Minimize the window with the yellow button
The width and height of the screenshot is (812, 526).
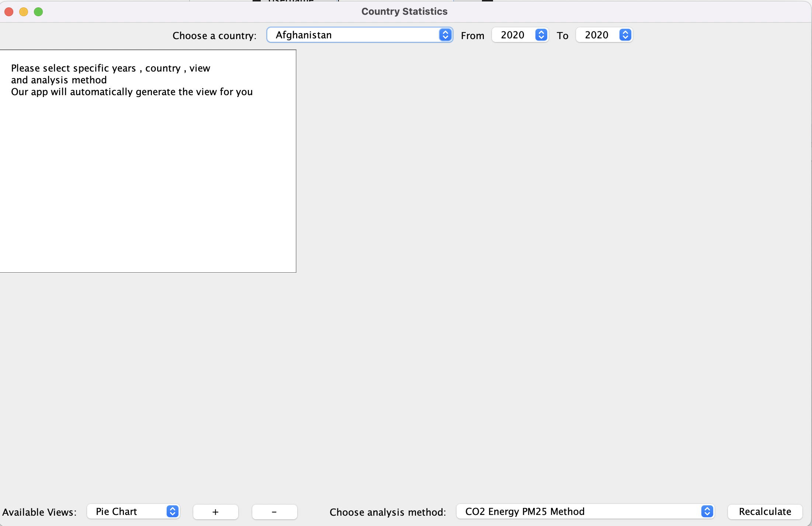pos(24,12)
